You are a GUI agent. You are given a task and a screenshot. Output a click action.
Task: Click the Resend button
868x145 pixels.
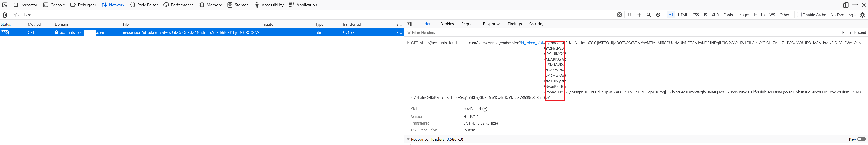860,33
